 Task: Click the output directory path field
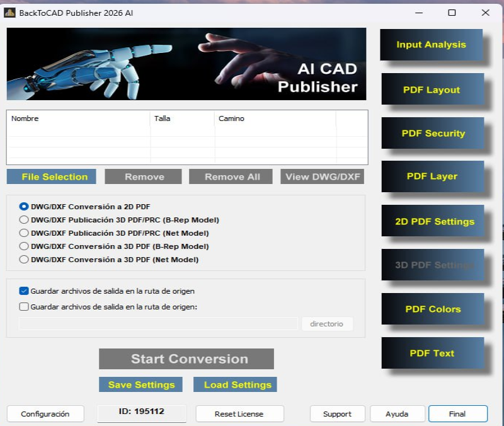[x=159, y=324]
